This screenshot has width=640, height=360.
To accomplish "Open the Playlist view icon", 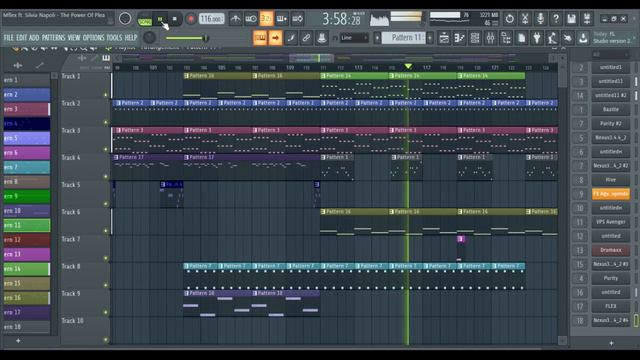I will click(x=444, y=38).
